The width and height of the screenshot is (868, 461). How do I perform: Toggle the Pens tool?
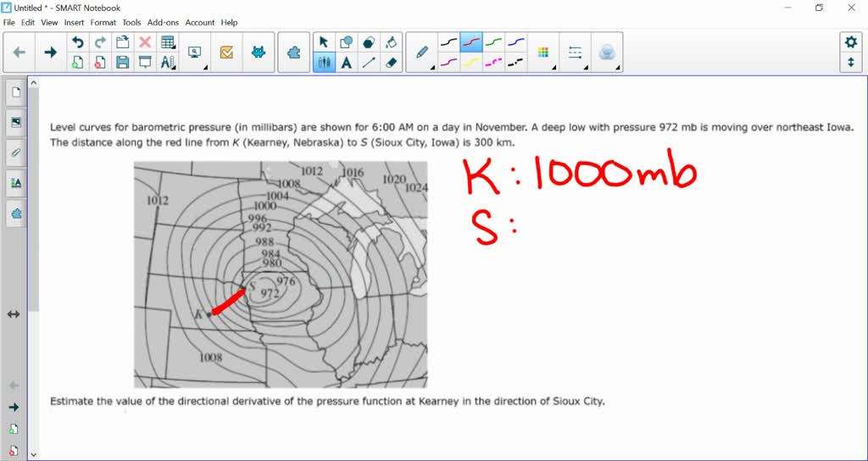[x=324, y=62]
